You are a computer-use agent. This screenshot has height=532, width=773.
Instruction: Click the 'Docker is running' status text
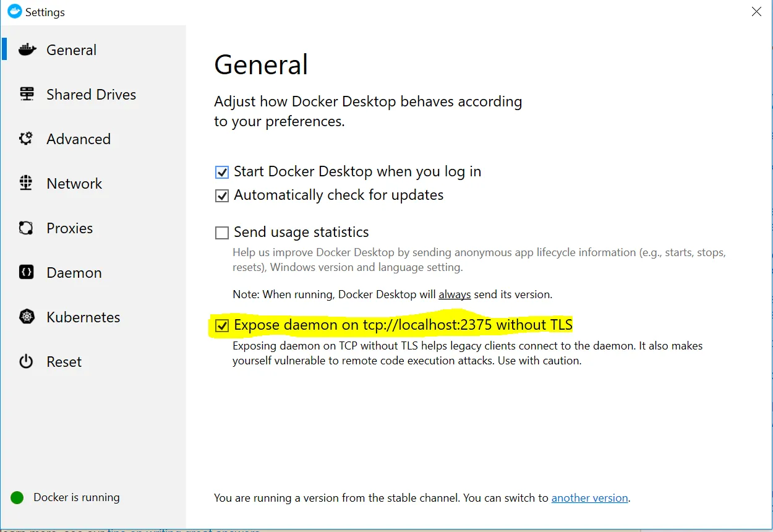click(77, 497)
